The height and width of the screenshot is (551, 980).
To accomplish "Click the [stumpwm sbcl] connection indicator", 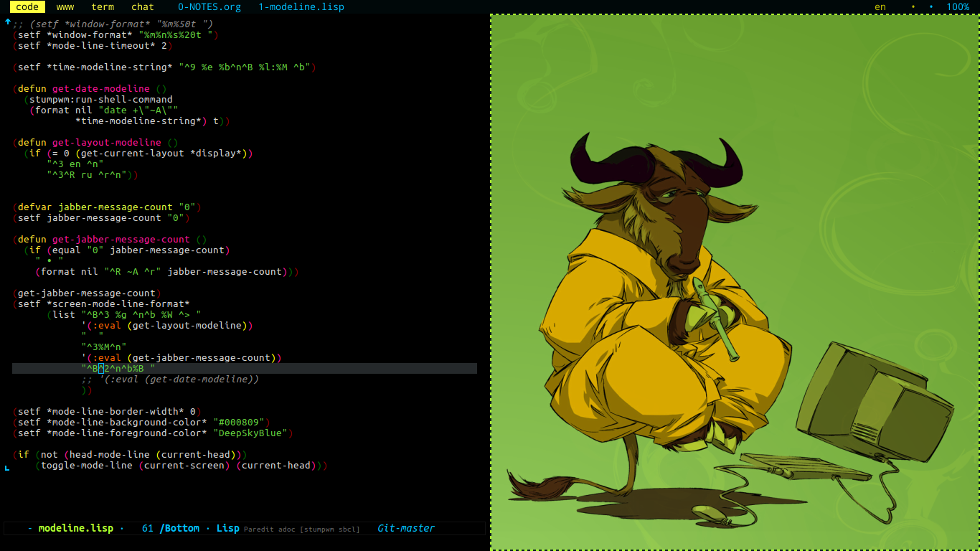I will 330,529.
